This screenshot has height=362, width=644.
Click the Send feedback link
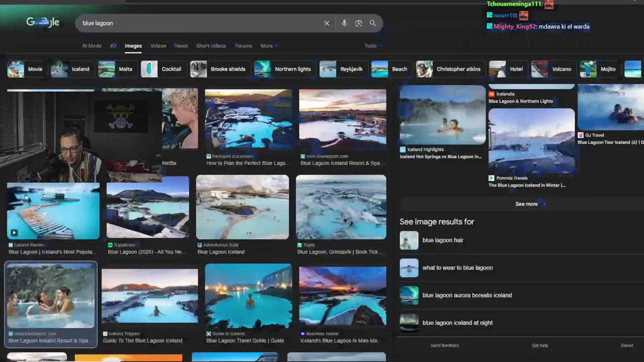(x=445, y=345)
